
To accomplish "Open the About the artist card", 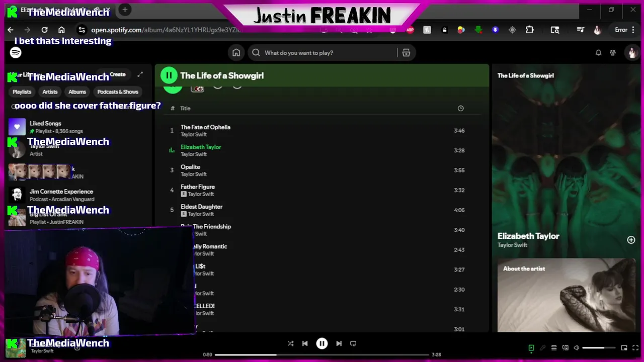I will coord(567,295).
